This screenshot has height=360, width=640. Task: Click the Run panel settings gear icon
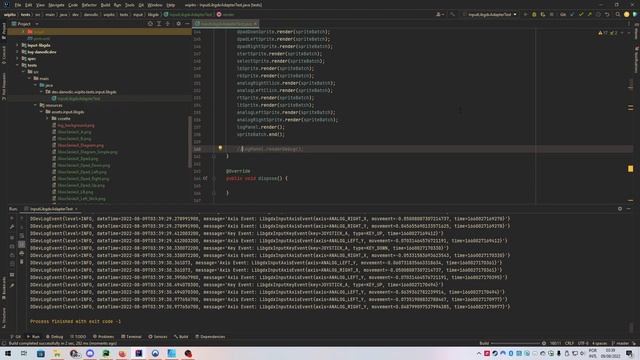620,209
